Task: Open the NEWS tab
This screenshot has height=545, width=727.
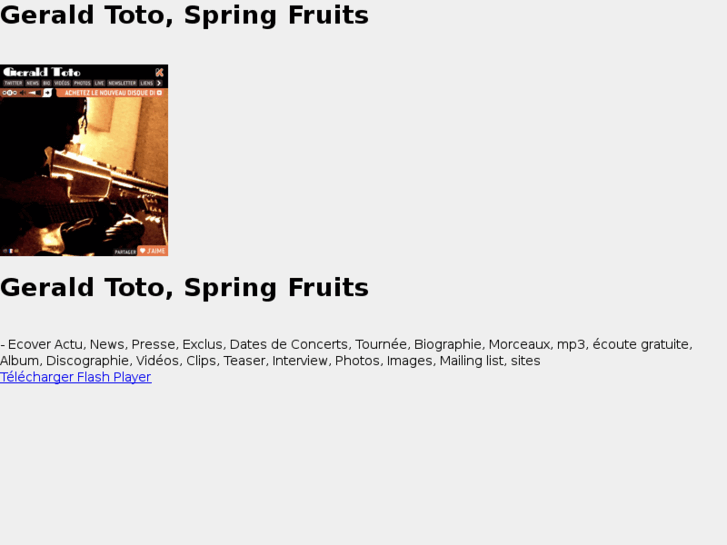Action: [32, 83]
